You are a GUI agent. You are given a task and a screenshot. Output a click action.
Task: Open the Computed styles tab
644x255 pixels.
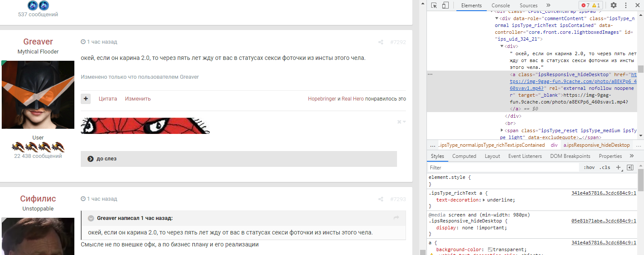pos(464,156)
